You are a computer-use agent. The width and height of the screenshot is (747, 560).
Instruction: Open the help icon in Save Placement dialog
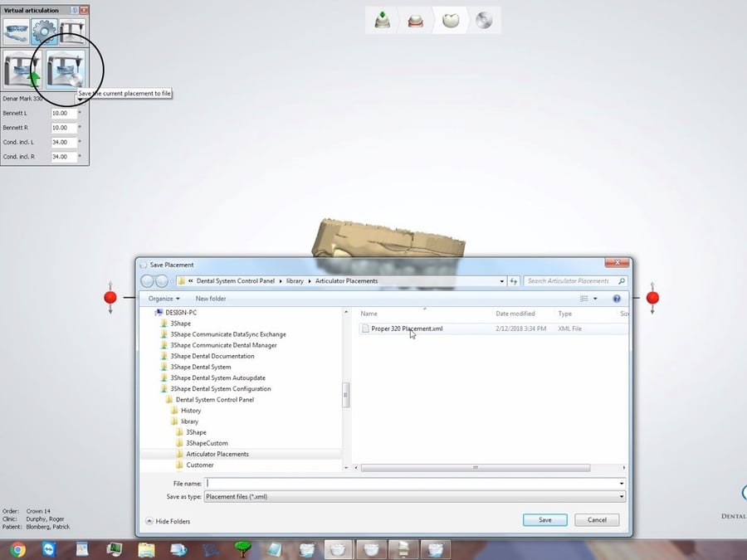(617, 299)
